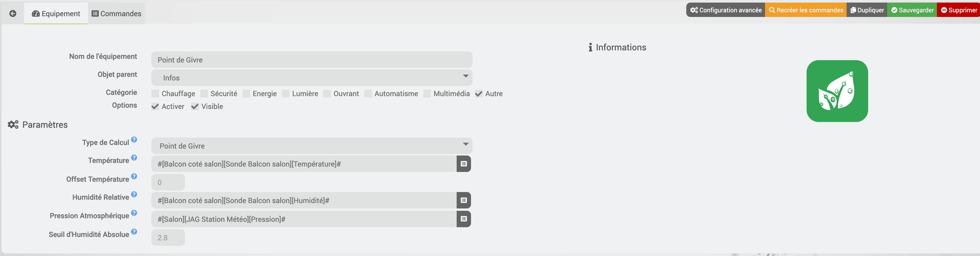Click the Température command input field
This screenshot has height=256, width=980.
[304, 164]
